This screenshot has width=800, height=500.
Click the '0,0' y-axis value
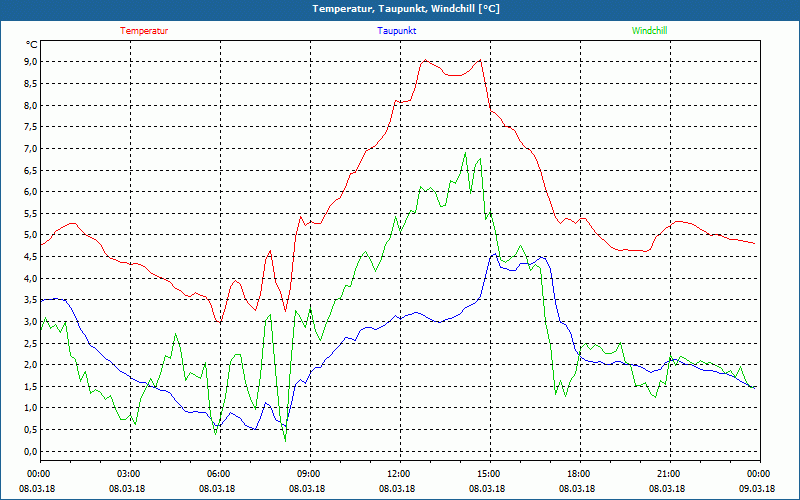(x=31, y=452)
